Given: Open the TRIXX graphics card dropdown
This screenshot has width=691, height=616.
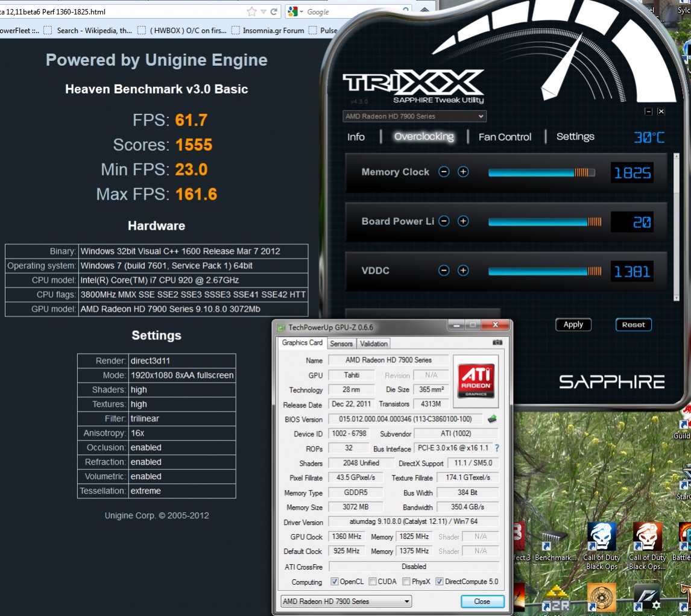Looking at the screenshot, I should tap(414, 116).
